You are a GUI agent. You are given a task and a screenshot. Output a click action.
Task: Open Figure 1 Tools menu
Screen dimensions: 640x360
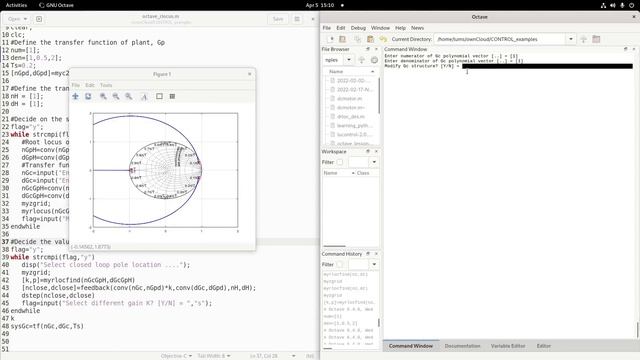coord(106,85)
